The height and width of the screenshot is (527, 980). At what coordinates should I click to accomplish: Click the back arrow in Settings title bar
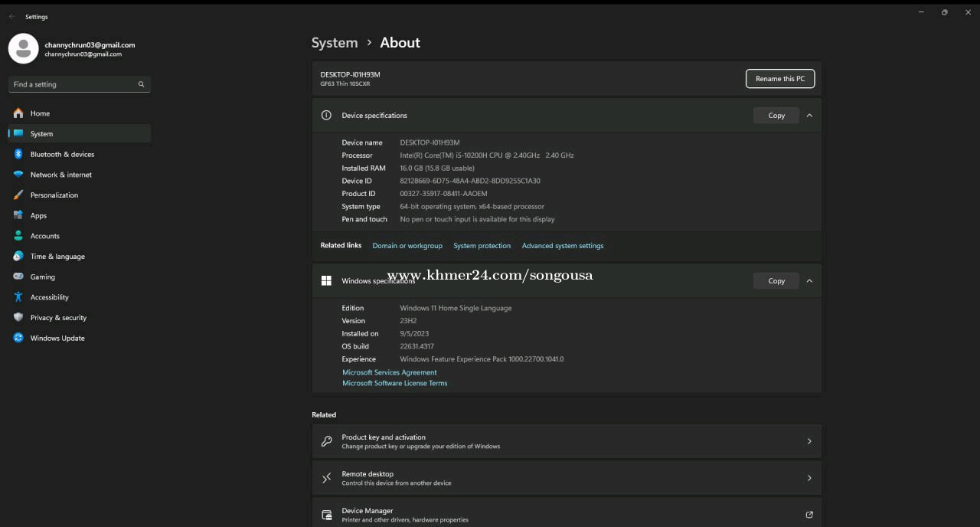pyautogui.click(x=11, y=17)
